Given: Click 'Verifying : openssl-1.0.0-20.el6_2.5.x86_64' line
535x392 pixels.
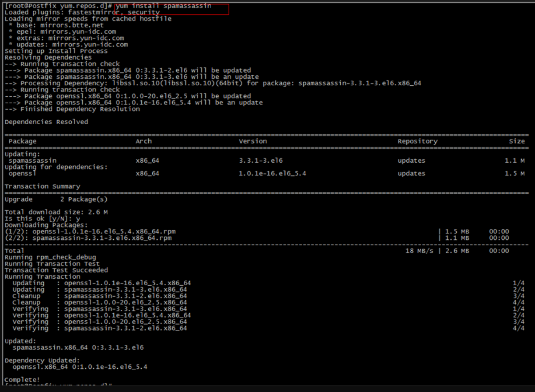Looking at the screenshot, I should [x=100, y=322].
